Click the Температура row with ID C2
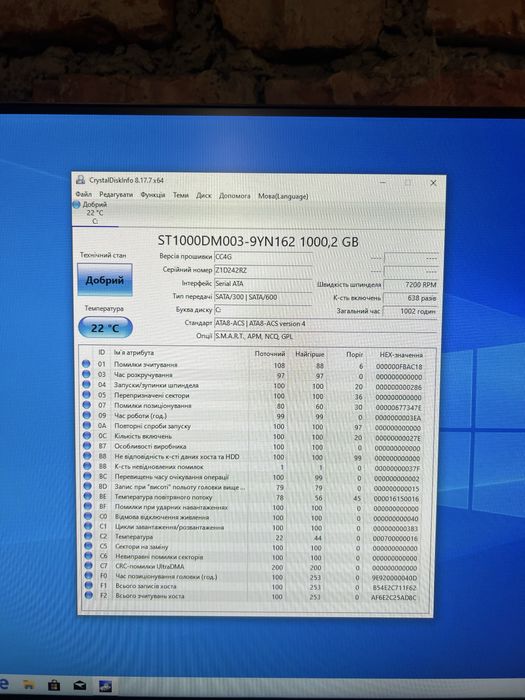 [x=253, y=537]
